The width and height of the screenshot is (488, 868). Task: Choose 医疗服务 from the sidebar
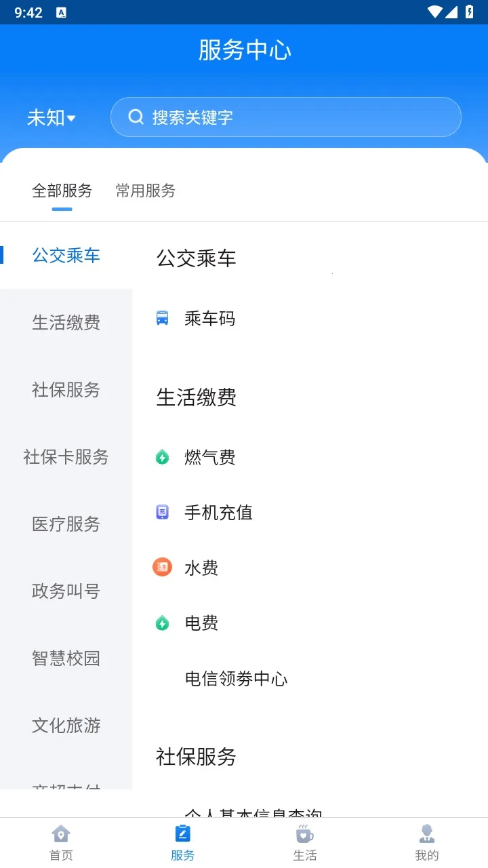click(x=66, y=524)
